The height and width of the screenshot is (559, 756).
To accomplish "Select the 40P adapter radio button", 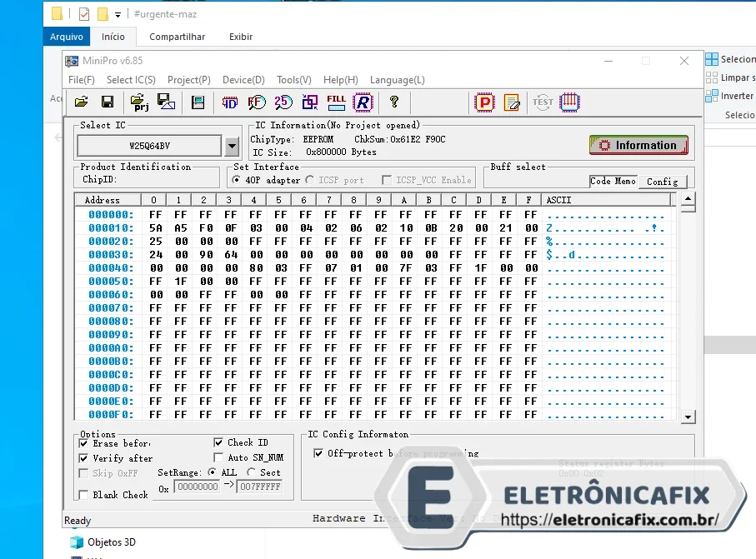I will [236, 180].
